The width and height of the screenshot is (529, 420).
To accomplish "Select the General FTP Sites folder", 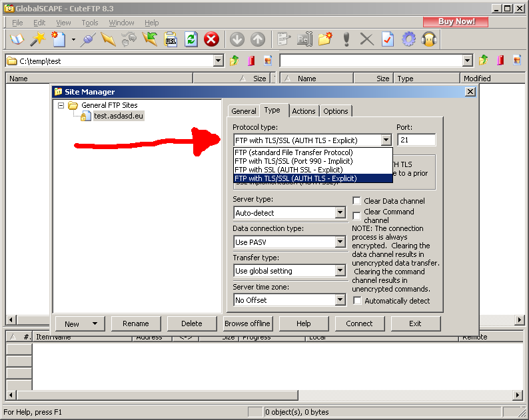I will (x=109, y=105).
